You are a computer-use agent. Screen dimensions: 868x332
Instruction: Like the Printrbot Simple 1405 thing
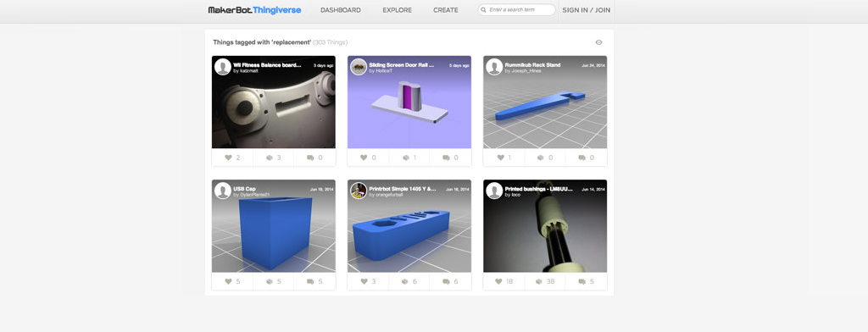[364, 282]
